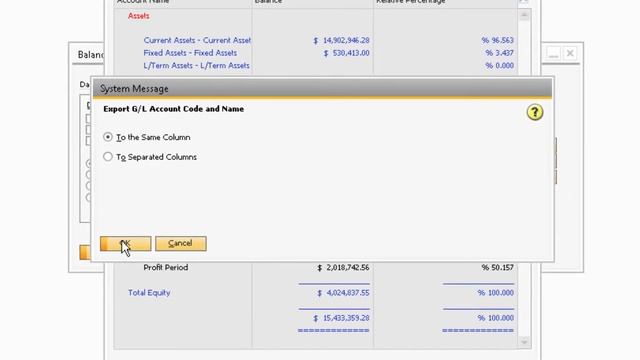Select the % 50.157 relative percentage
The width and height of the screenshot is (640, 360).
click(497, 268)
